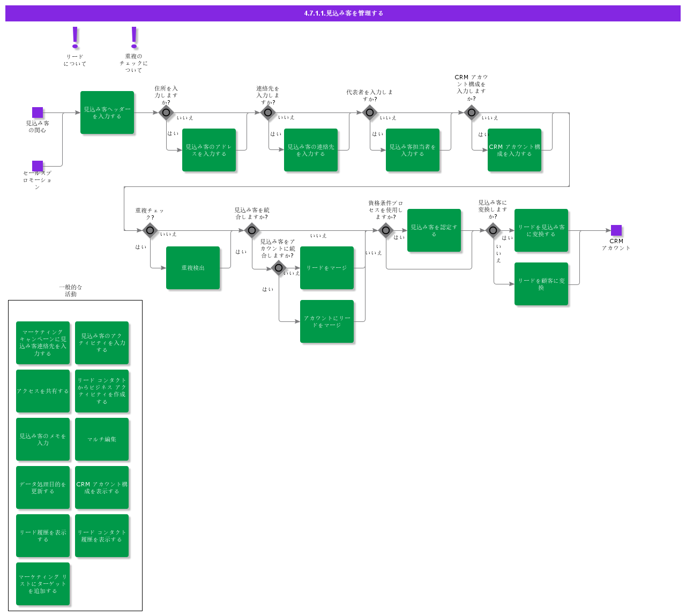Click the リードを顧客に変換 task box
Screen dimensions: 686x616
pyautogui.click(x=541, y=284)
